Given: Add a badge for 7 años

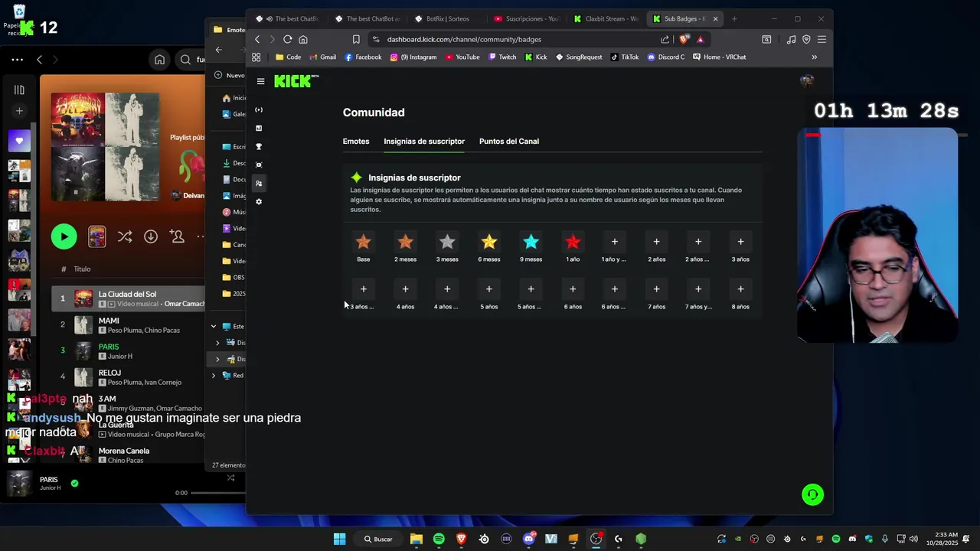Looking at the screenshot, I should click(x=656, y=289).
